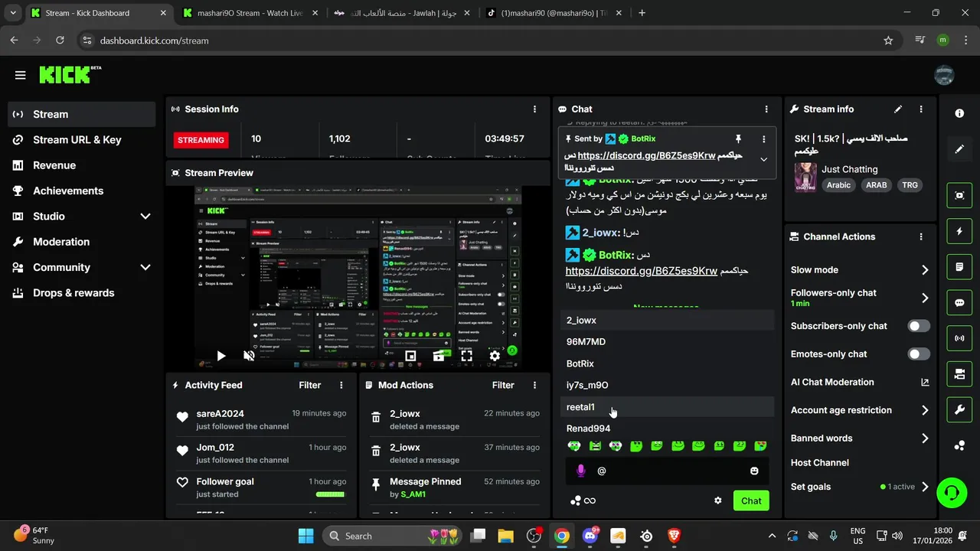Click the Just Chatting category thumbnail
This screenshot has height=551, width=980.
coord(805,177)
